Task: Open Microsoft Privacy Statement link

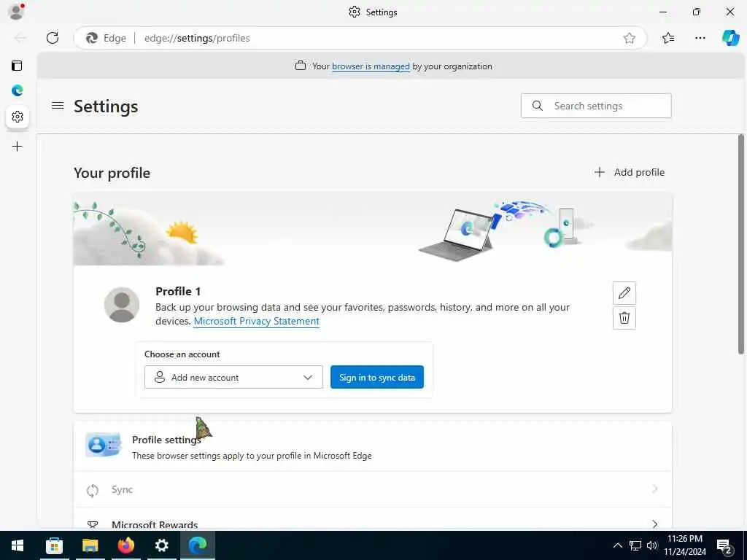Action: (256, 322)
